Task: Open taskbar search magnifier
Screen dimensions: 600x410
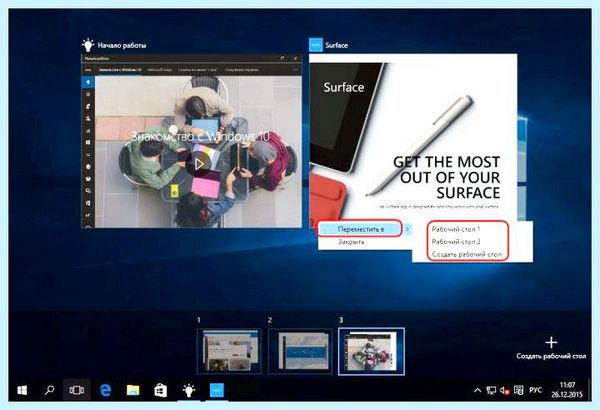Action: tap(49, 390)
